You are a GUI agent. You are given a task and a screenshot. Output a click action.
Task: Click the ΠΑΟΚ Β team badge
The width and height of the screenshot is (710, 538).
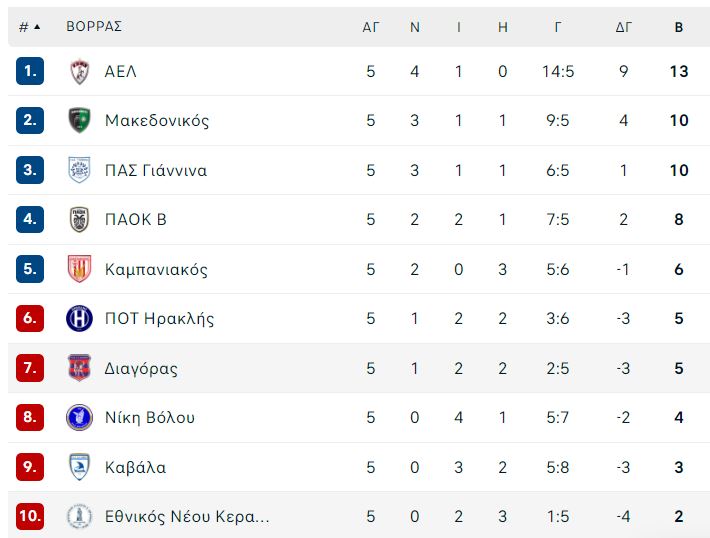79,220
